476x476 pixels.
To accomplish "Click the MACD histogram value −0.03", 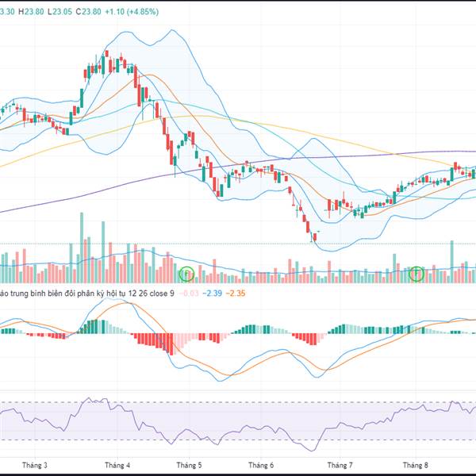I will [189, 294].
